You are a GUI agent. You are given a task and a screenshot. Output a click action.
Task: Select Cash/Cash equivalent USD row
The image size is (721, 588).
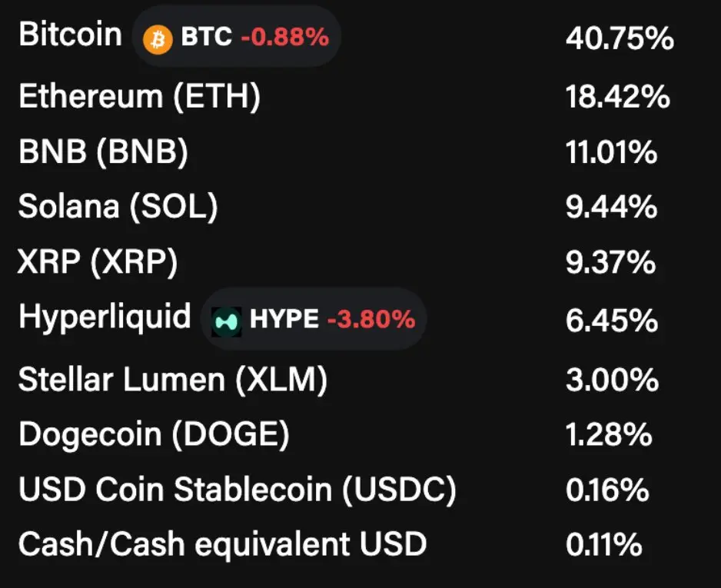(x=347, y=544)
